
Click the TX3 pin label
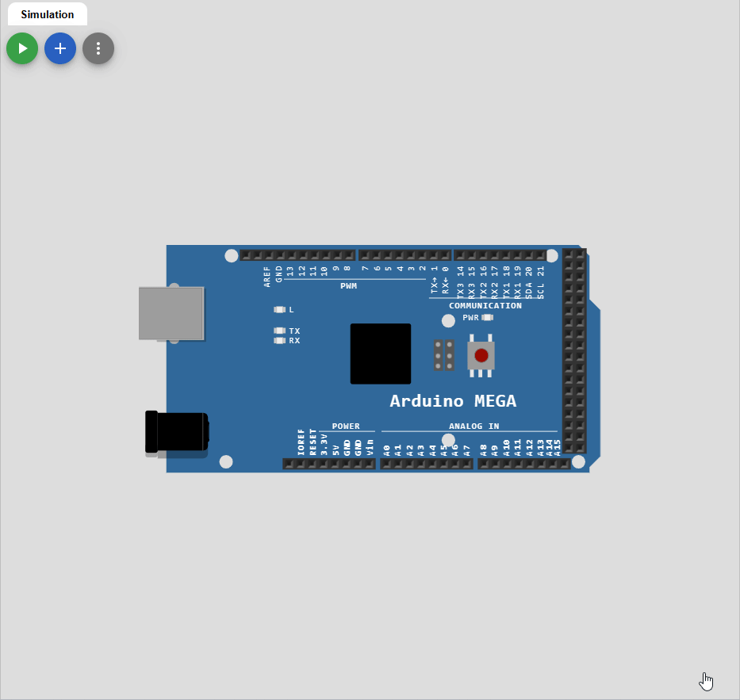coord(460,291)
